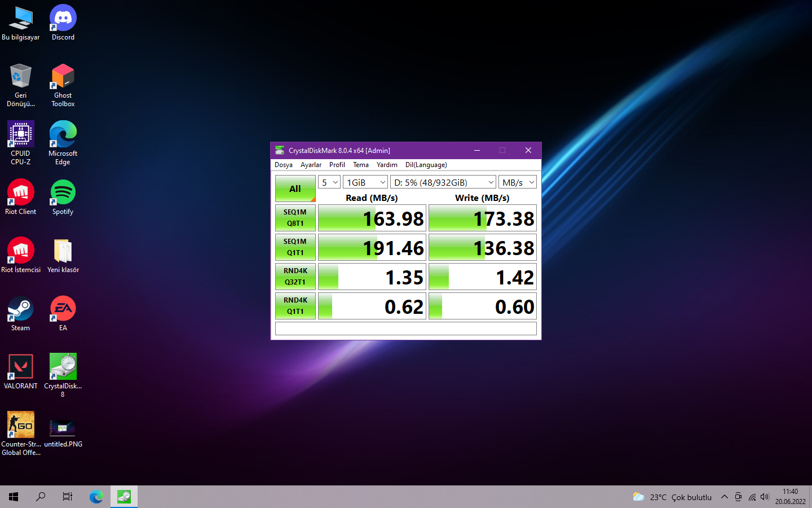Viewport: 812px width, 508px height.
Task: Open Task View on the taskbar
Action: point(68,497)
